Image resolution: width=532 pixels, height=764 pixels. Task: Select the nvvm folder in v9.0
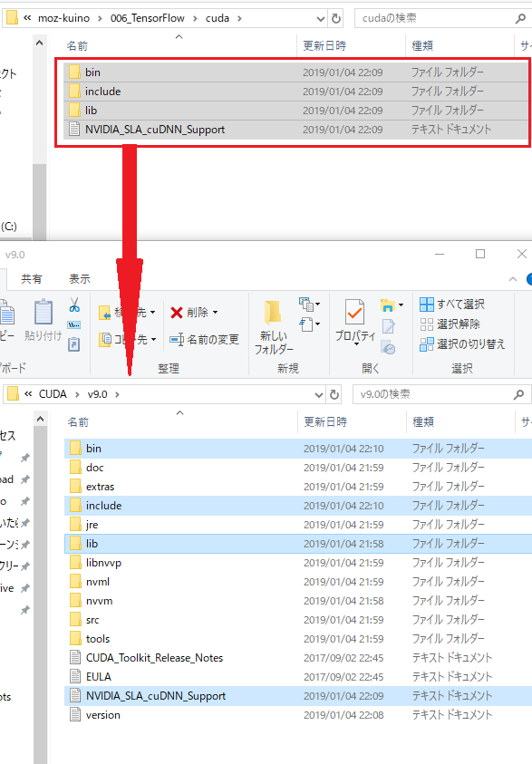click(298, 600)
